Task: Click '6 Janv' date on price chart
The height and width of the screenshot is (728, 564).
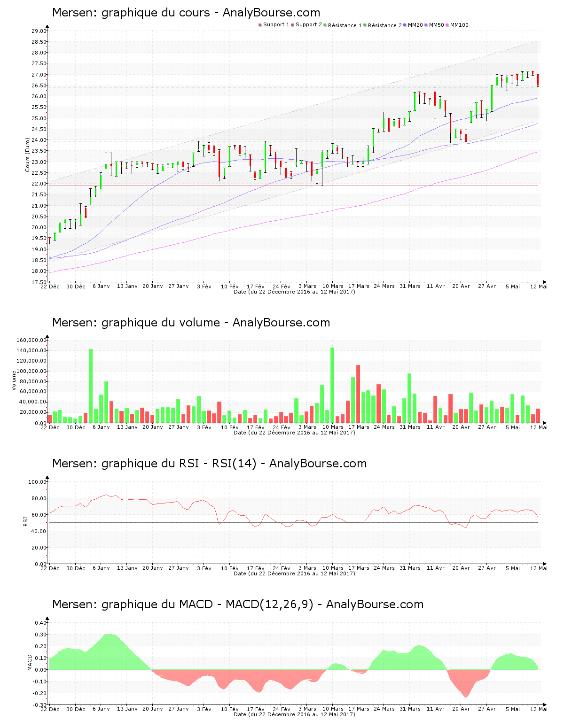Action: point(101,287)
